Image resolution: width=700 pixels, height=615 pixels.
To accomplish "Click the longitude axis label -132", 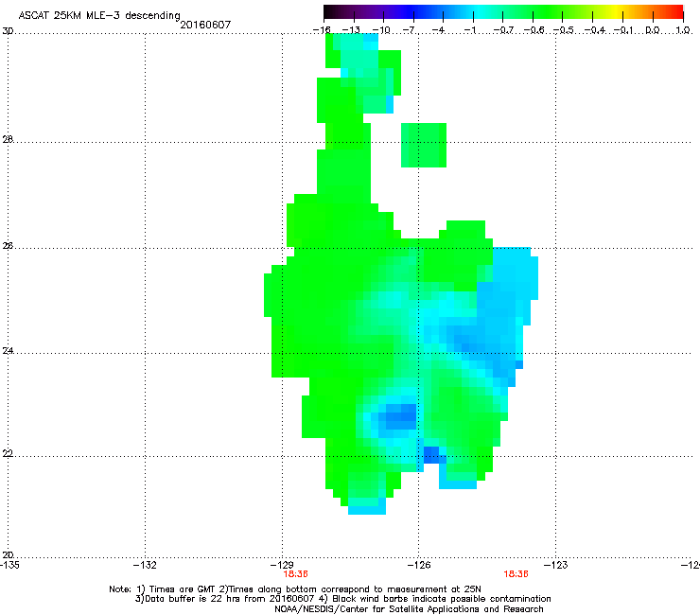I will pos(145,565).
